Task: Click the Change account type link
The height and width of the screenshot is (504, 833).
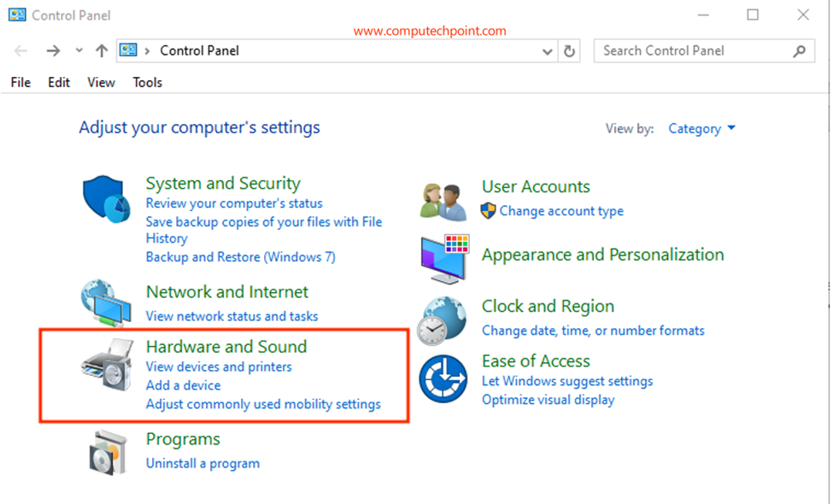Action: (x=561, y=211)
